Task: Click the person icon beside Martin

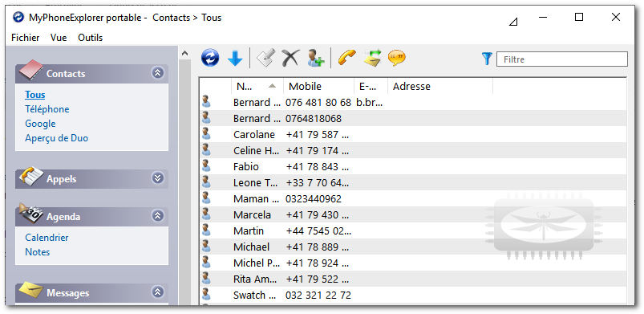Action: click(x=206, y=230)
